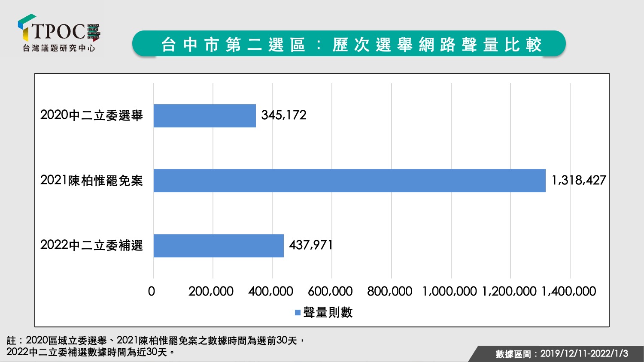This screenshot has height=362, width=644.
Task: Click the chart title banner 台中市第二選區
Action: pos(349,44)
